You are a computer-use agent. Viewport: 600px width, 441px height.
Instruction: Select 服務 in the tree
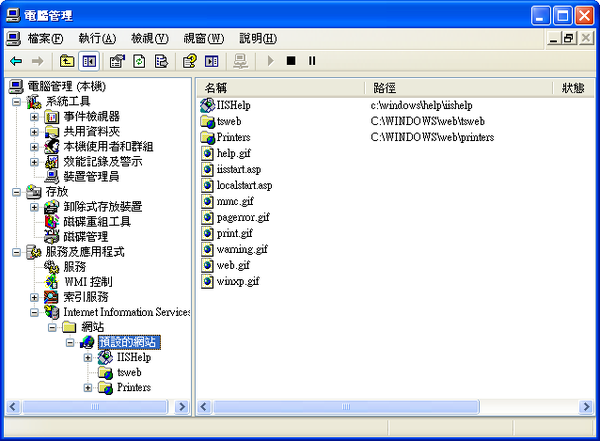point(75,267)
